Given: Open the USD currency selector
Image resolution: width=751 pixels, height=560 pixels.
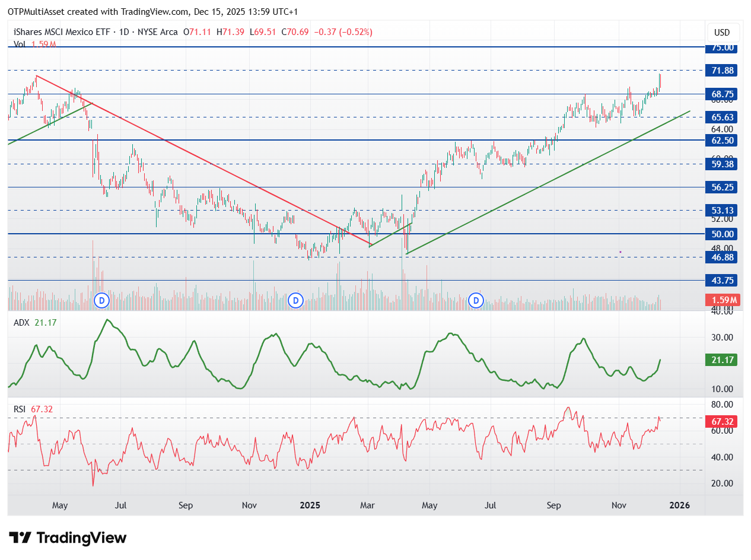Looking at the screenshot, I should click(x=722, y=33).
